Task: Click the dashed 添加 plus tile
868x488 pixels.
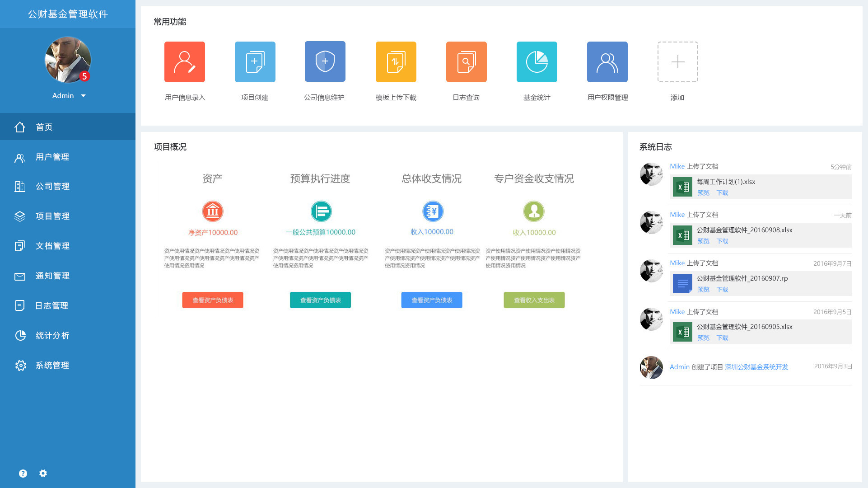Action: point(677,62)
